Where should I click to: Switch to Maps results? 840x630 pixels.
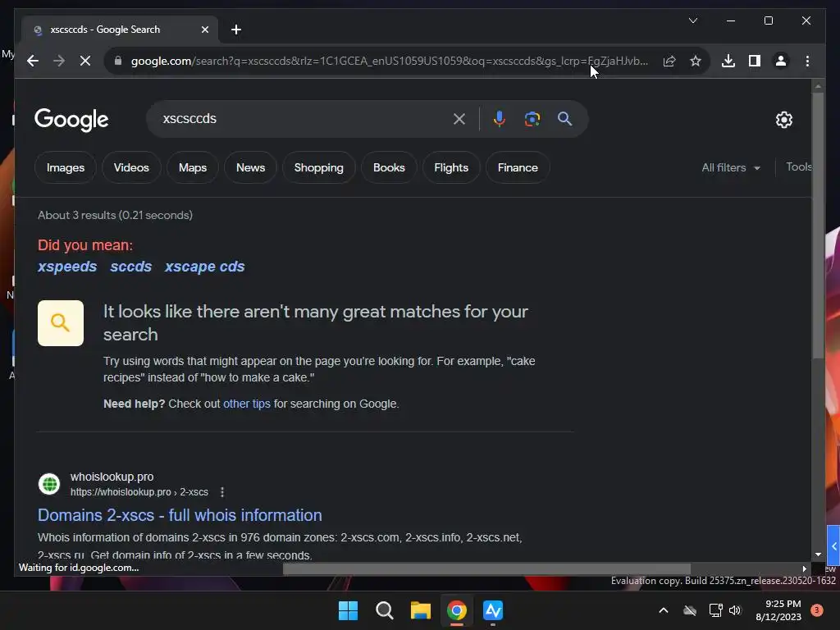(192, 167)
